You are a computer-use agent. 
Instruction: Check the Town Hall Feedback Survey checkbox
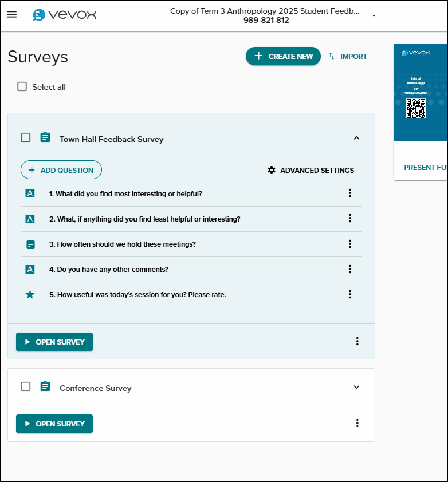coord(25,137)
